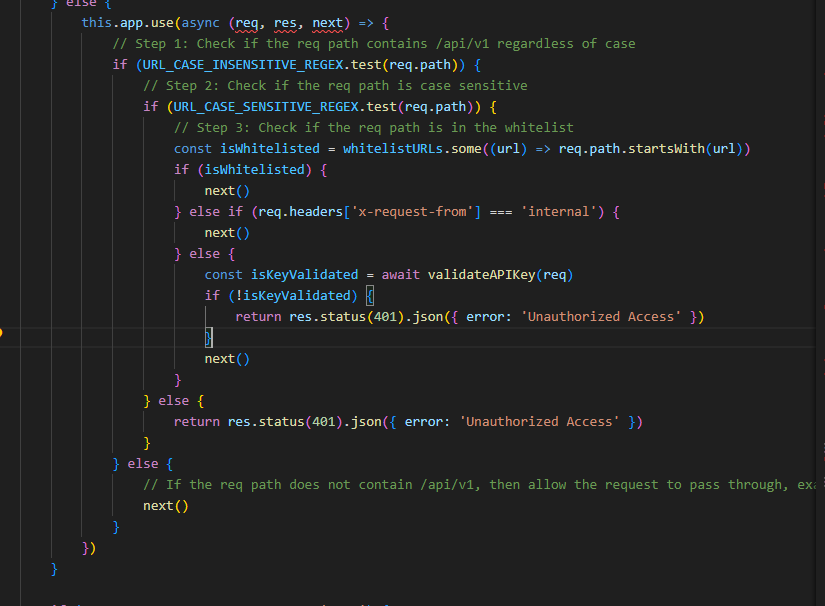Viewport: 825px width, 606px height.
Task: Click the underlined 'res' parameter after async
Action: click(285, 24)
